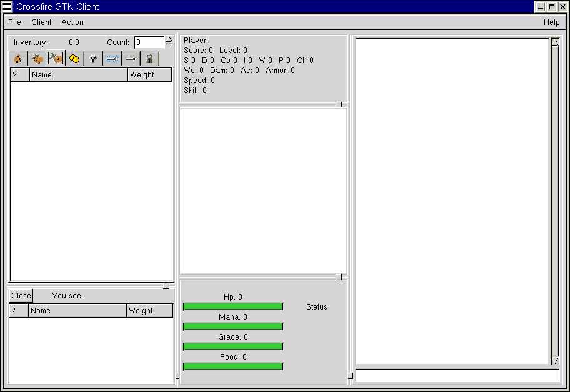Increase Count with the up arrow
The width and height of the screenshot is (570, 392).
pos(169,39)
